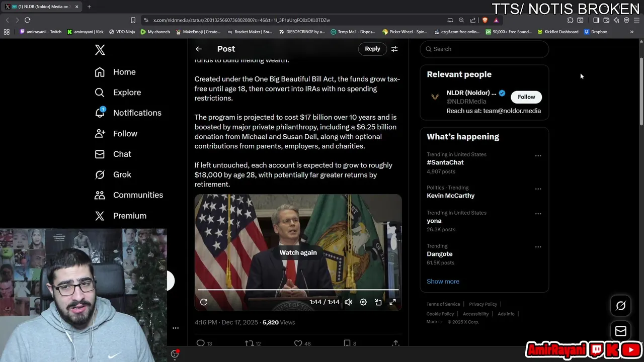Click the browser address bar URL

[x=242, y=20]
